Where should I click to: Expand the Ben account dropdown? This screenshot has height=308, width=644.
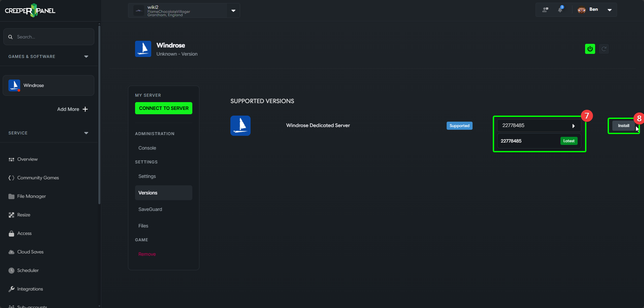pyautogui.click(x=610, y=9)
